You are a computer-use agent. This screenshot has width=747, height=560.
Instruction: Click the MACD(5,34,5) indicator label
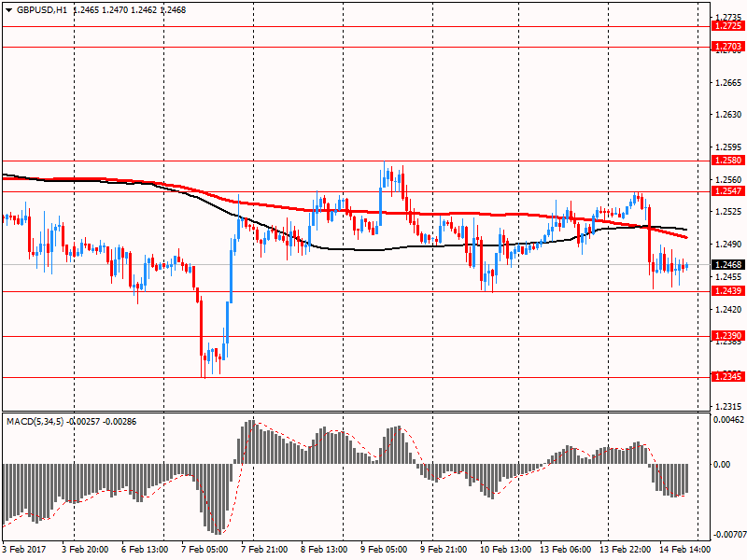tap(36, 422)
